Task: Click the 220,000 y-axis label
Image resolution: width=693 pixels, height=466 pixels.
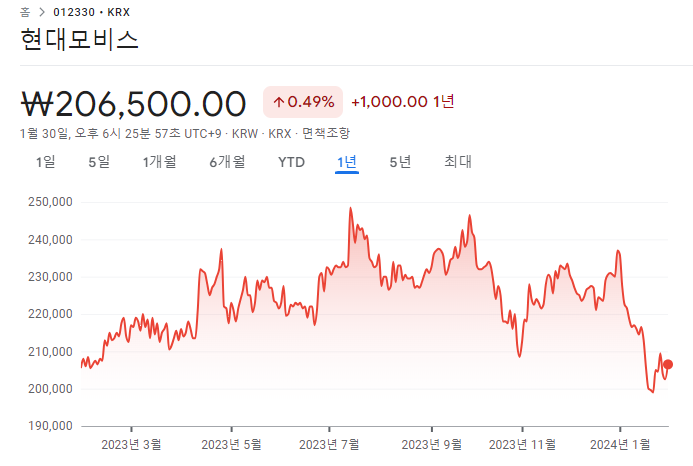Action: (x=50, y=314)
